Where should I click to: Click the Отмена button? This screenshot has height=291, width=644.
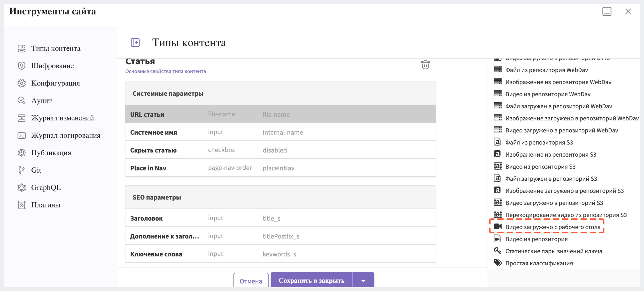[x=251, y=281]
